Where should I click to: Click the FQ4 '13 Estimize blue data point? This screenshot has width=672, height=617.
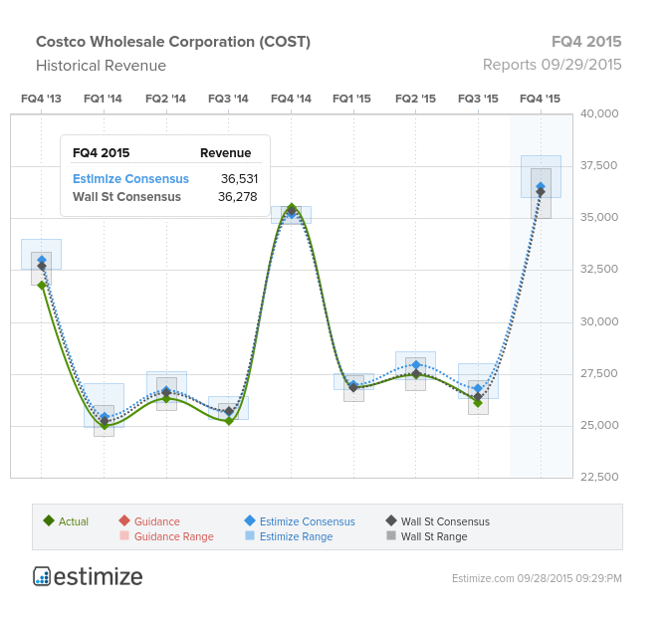pos(42,260)
